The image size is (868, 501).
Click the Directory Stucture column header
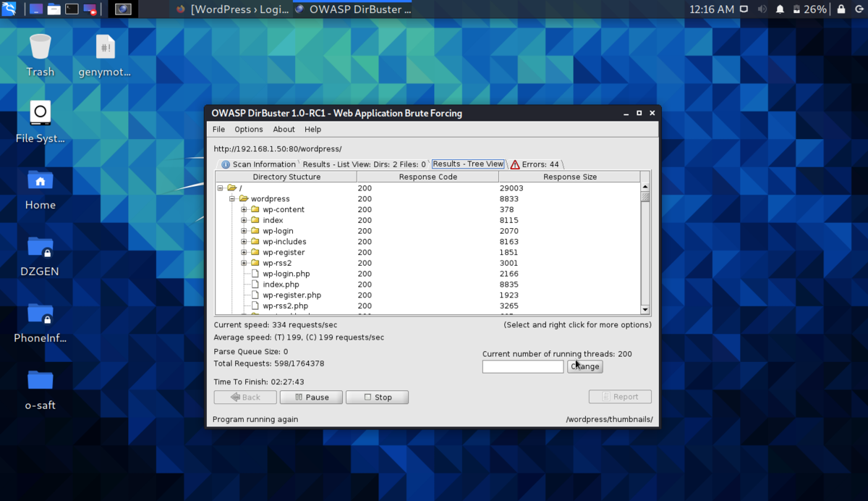[x=286, y=177]
